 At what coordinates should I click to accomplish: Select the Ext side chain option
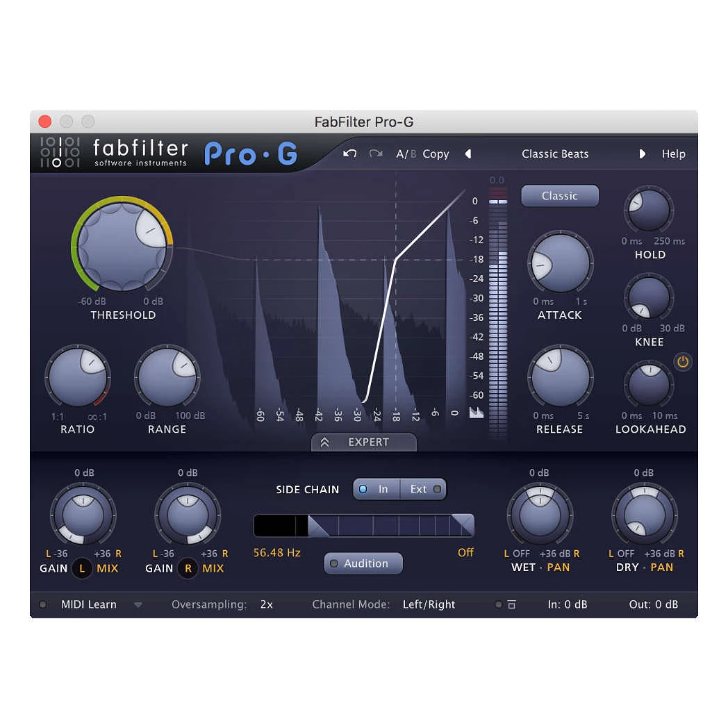(424, 489)
